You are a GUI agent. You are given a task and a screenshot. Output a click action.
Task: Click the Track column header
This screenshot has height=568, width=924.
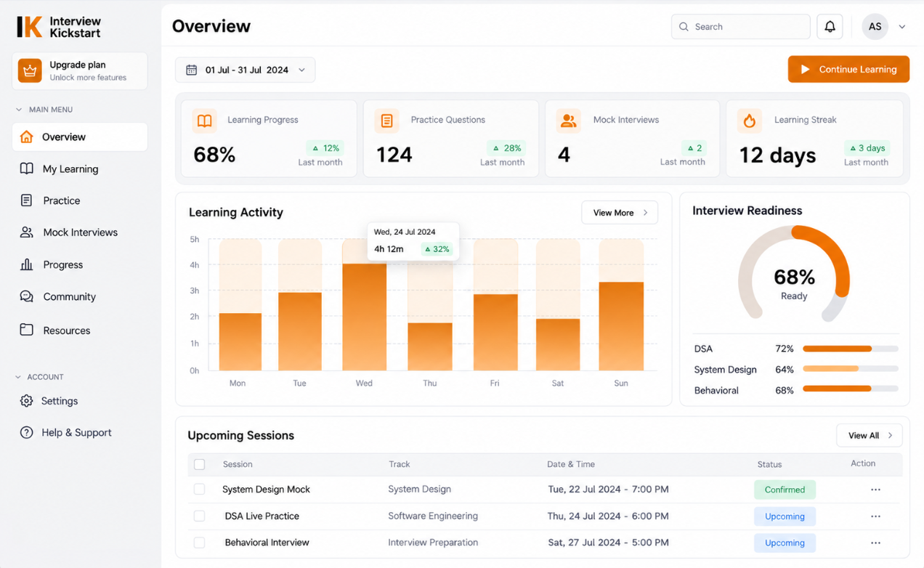pyautogui.click(x=399, y=464)
